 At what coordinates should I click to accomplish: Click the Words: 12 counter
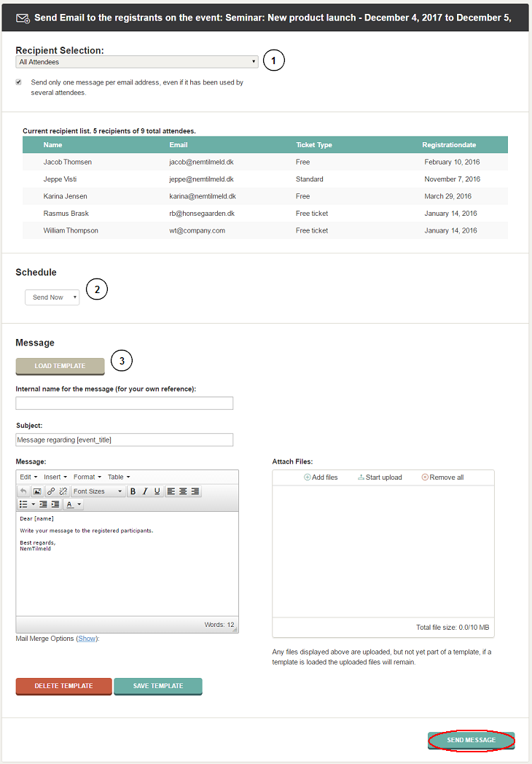tap(219, 625)
